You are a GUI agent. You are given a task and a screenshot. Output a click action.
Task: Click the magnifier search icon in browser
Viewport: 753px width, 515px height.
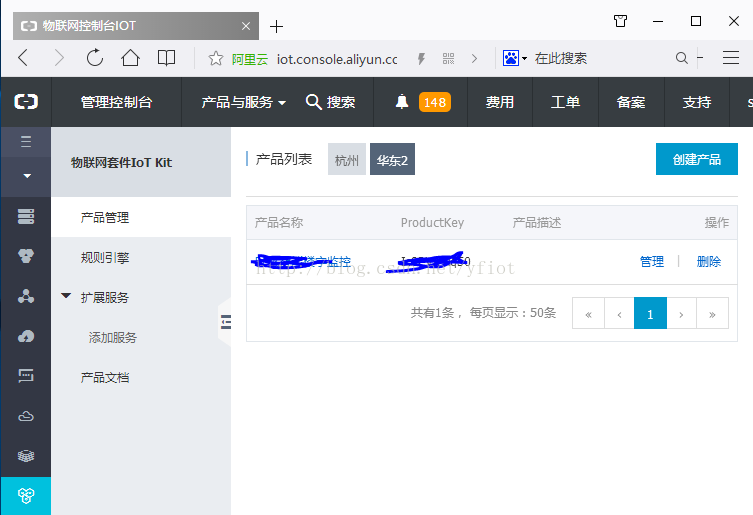click(x=681, y=58)
